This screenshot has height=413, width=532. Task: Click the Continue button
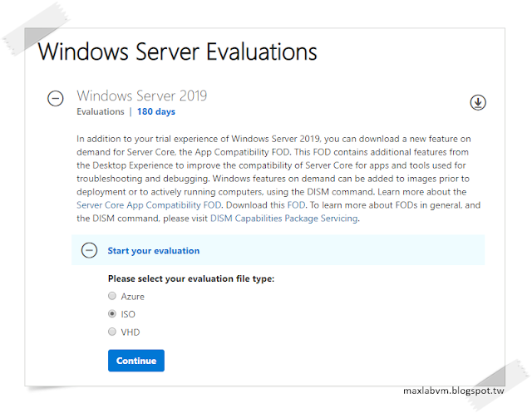click(x=136, y=361)
